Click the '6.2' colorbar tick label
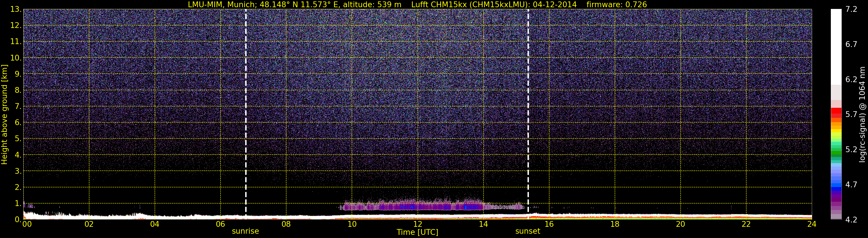868x238 pixels. click(x=852, y=79)
